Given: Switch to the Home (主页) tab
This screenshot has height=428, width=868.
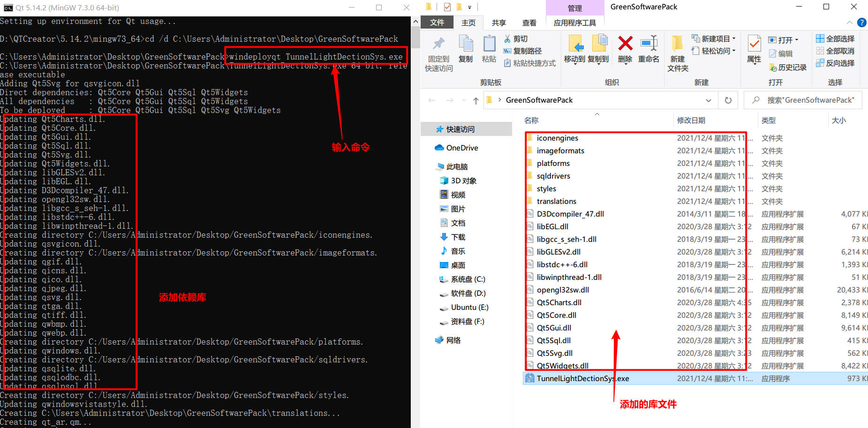Looking at the screenshot, I should click(468, 23).
